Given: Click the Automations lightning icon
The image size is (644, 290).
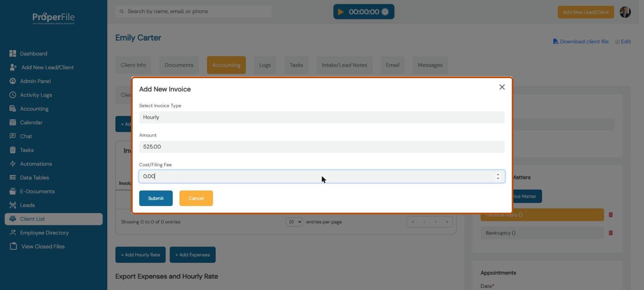Looking at the screenshot, I should click(13, 164).
